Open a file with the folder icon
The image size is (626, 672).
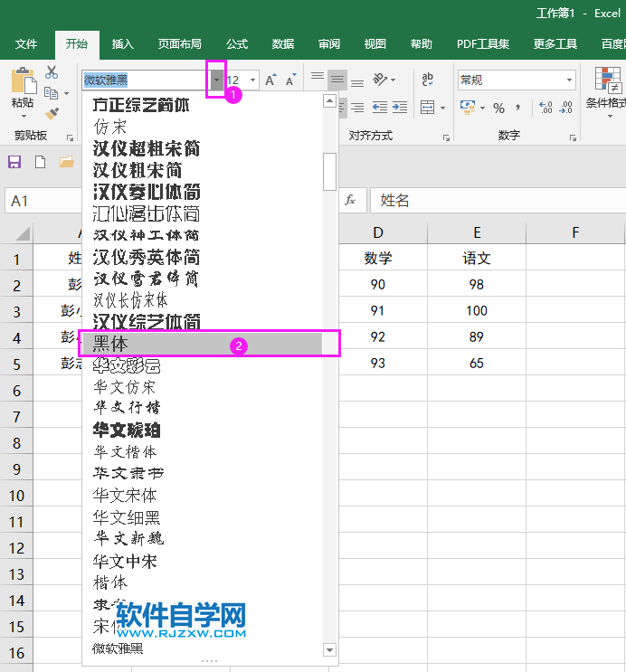[66, 162]
